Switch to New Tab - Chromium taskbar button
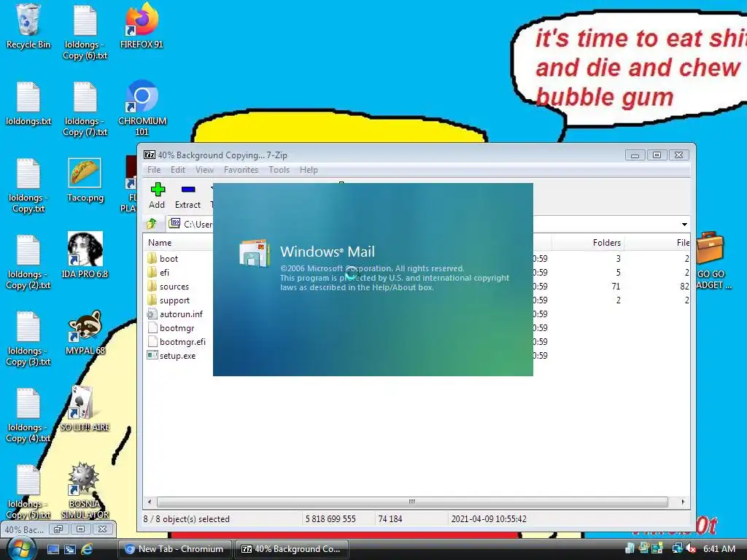The height and width of the screenshot is (560, 747). (x=174, y=549)
